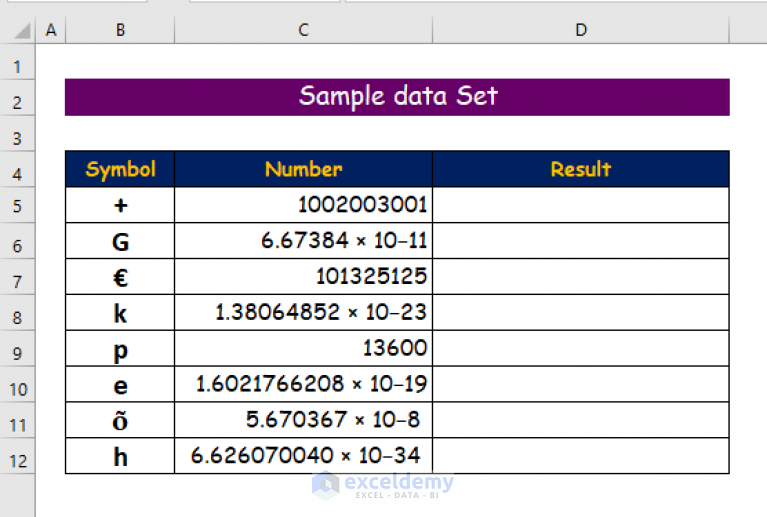Select the empty Result cell in the row with symbol p
The image size is (767, 517).
pyautogui.click(x=581, y=348)
